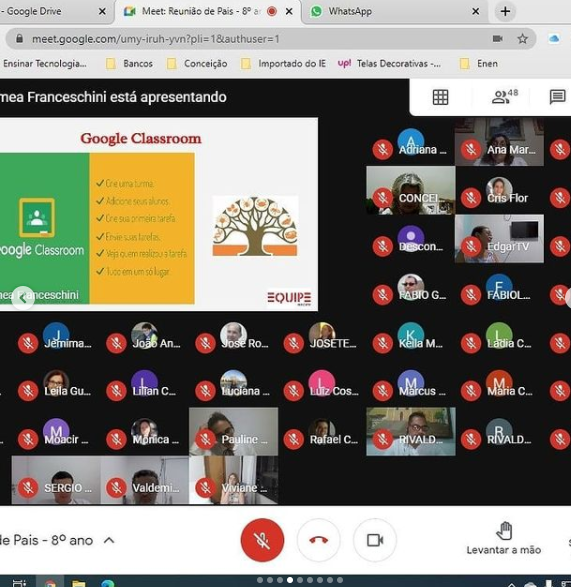Image resolution: width=571 pixels, height=587 pixels.
Task: Select Rafael C's participant tile
Action: 322,432
